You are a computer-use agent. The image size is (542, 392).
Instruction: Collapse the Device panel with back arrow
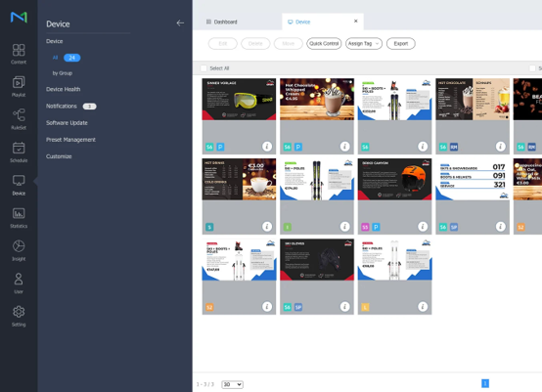180,23
